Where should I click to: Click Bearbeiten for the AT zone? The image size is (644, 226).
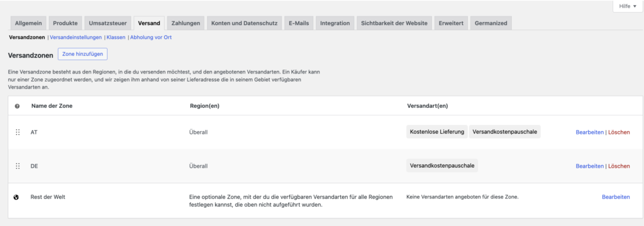[590, 132]
